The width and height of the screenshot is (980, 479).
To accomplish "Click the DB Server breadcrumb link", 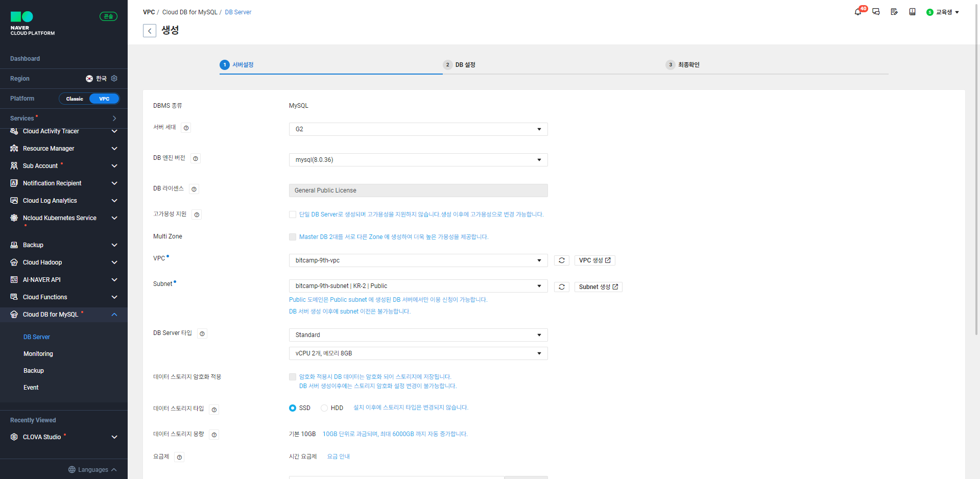I will 238,12.
